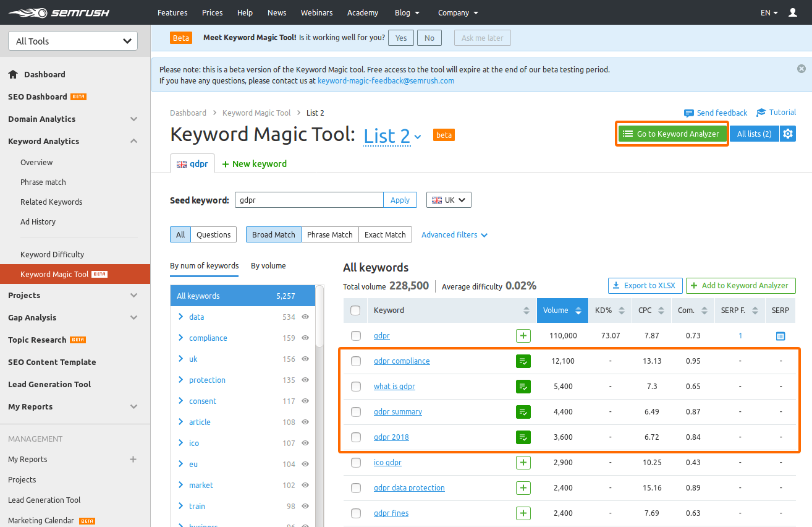Click the Tutorial graduation cap icon
Image resolution: width=812 pixels, height=527 pixels.
[x=761, y=113]
